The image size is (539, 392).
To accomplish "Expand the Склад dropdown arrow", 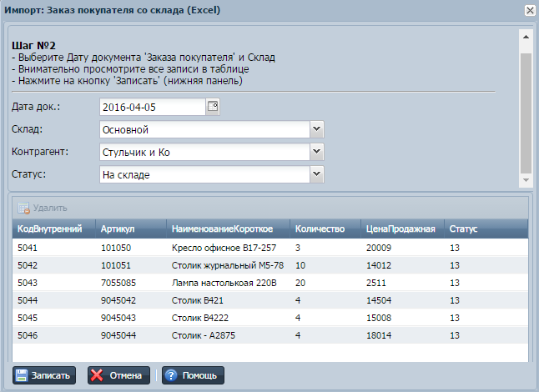I will 316,129.
